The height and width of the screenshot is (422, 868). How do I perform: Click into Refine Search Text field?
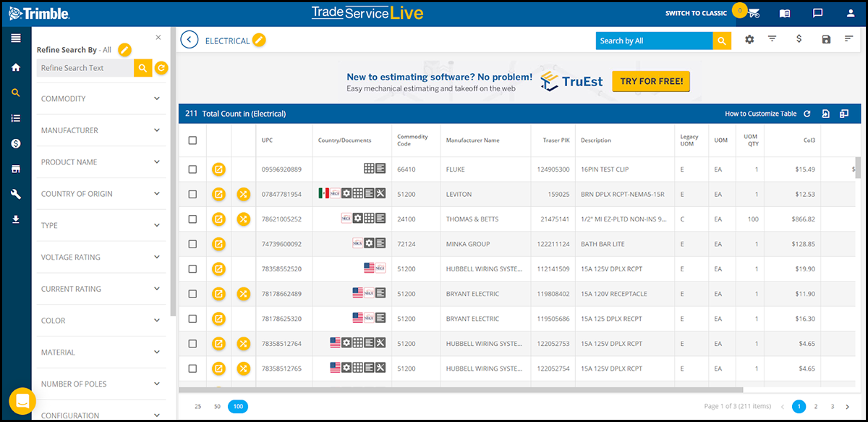pos(85,68)
